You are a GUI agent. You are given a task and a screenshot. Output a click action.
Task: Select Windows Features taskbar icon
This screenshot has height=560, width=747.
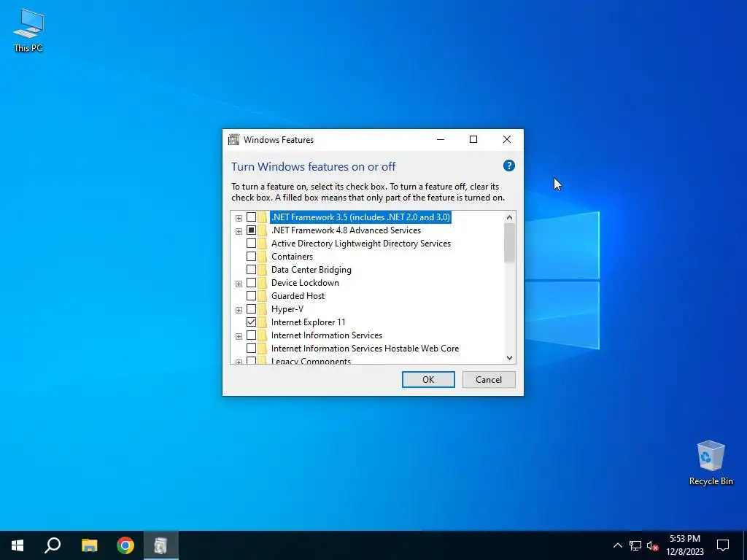[x=161, y=545]
